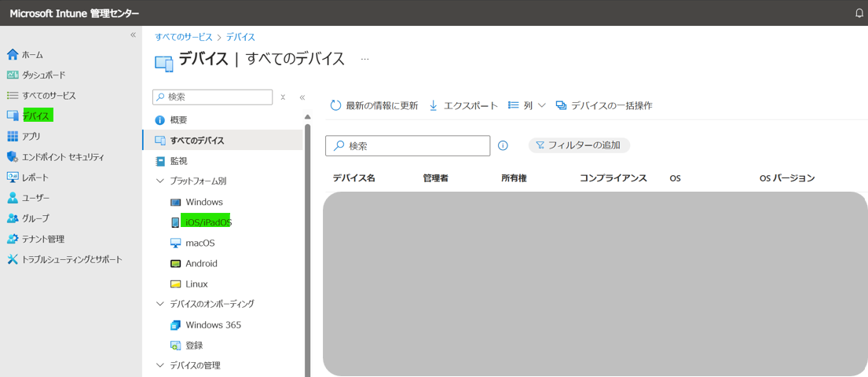
Task: Click the Android platform icon
Action: pos(175,264)
